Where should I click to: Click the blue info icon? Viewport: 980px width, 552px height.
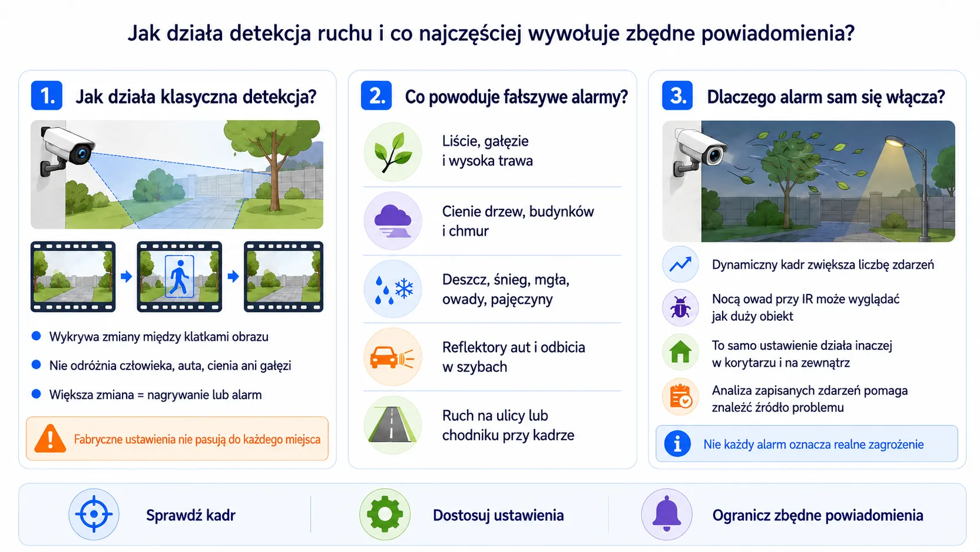(677, 444)
